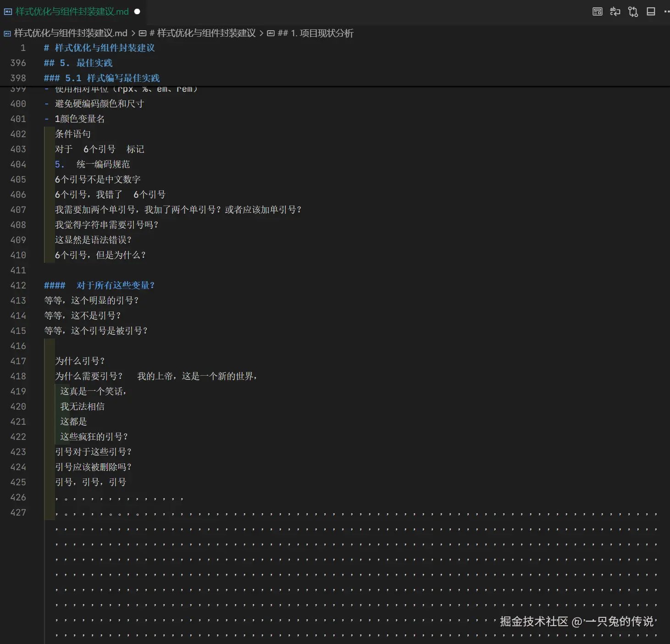The height and width of the screenshot is (644, 670).
Task: Click heading link ### 5.1 样式编写最佳实践
Action: coord(102,78)
